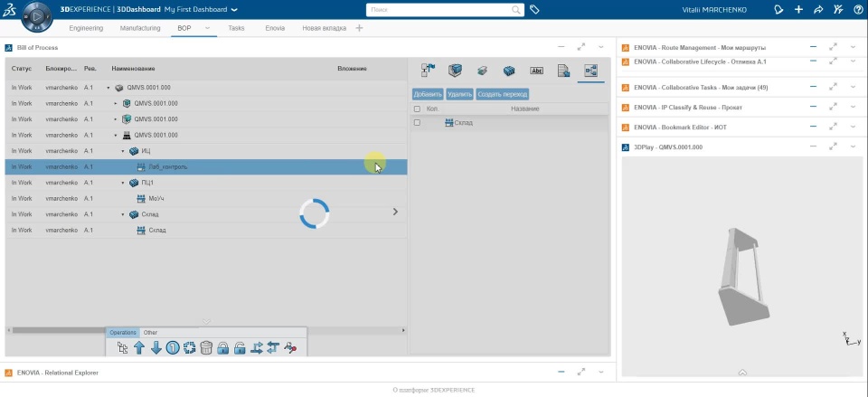Click the Vitalii MARCHENKO user name

[x=716, y=10]
